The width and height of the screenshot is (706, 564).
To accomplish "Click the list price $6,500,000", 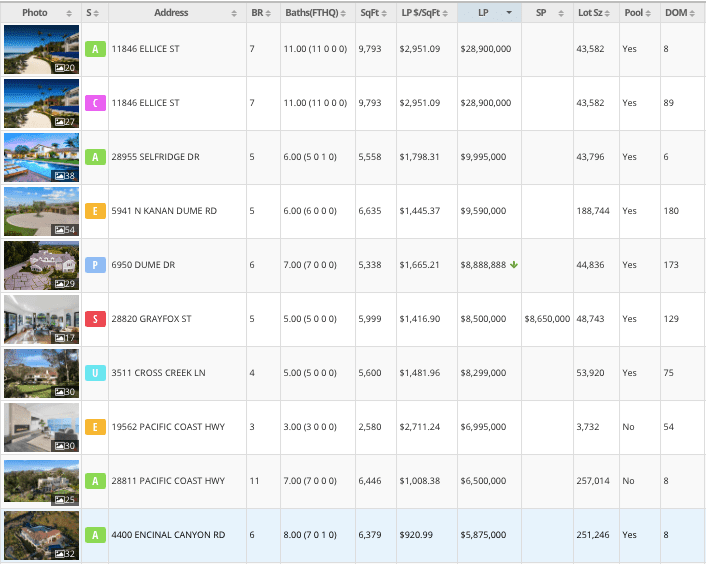I will coord(483,481).
